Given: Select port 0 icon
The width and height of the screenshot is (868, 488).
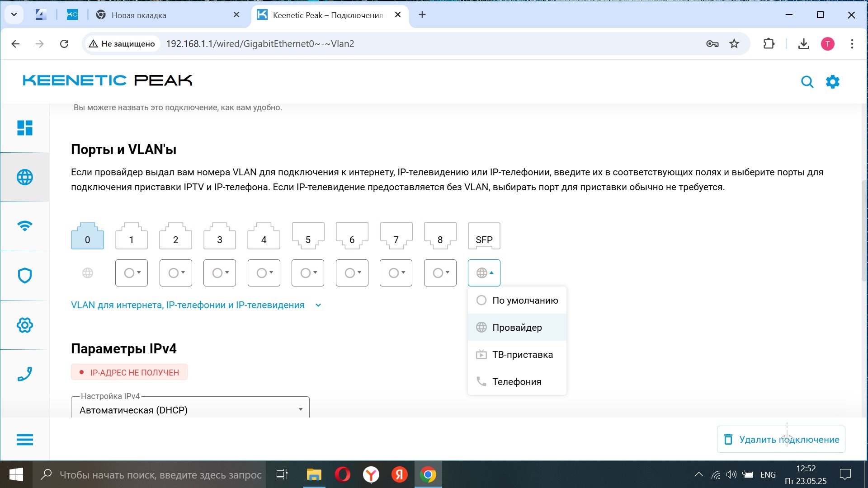Looking at the screenshot, I should coord(88,236).
